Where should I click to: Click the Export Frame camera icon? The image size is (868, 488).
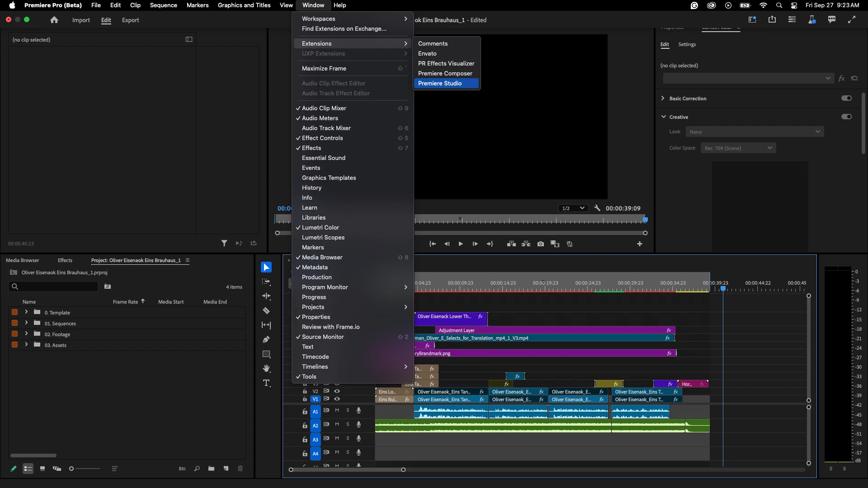tap(541, 244)
